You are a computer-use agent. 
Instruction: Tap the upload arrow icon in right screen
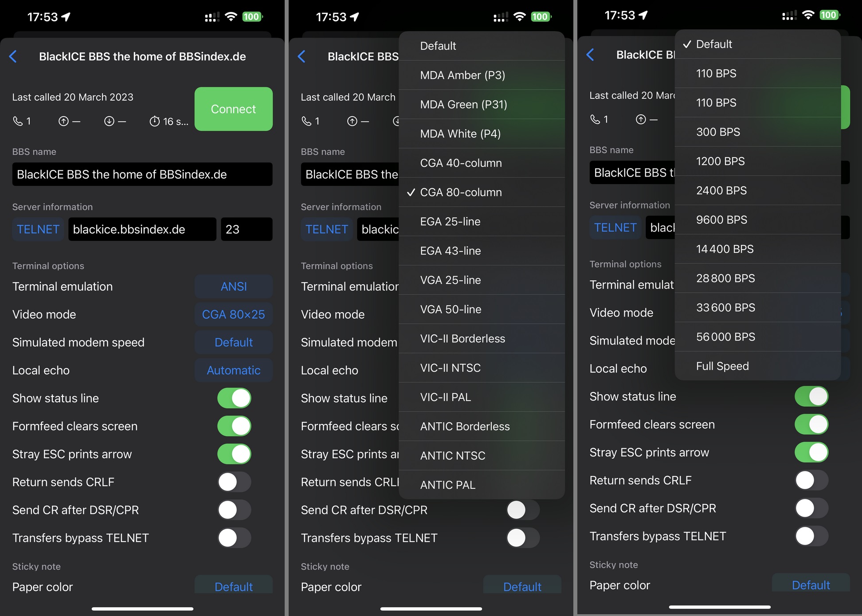coord(641,119)
